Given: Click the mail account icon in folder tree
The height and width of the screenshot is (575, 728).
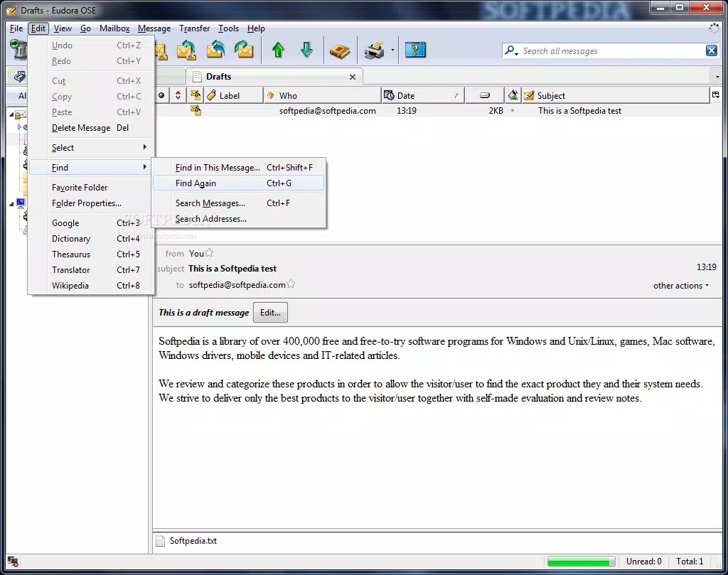Looking at the screenshot, I should (21, 114).
